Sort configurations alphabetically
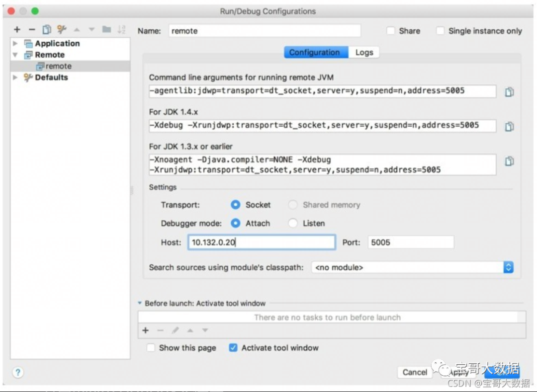 point(121,30)
